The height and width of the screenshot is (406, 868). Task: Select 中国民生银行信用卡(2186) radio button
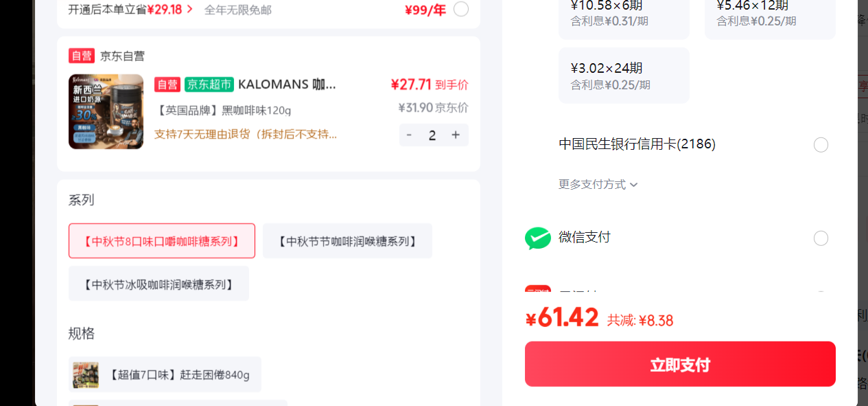coord(821,145)
